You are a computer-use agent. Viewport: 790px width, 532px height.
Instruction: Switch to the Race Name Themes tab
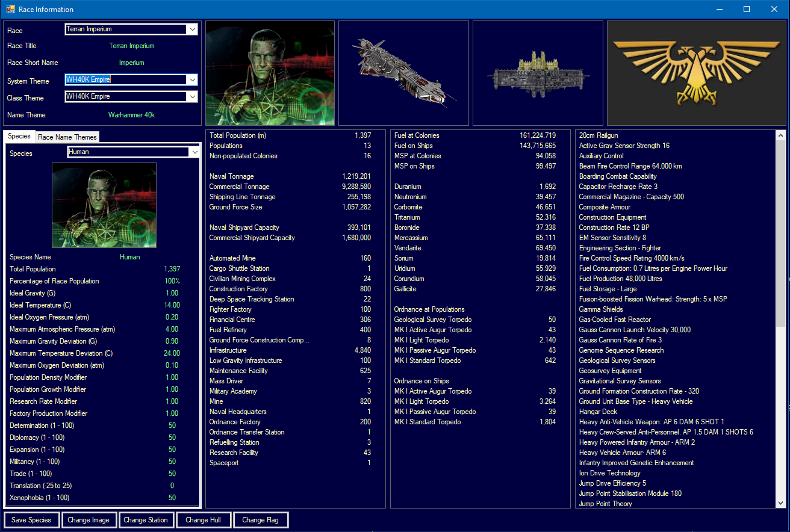pos(67,137)
